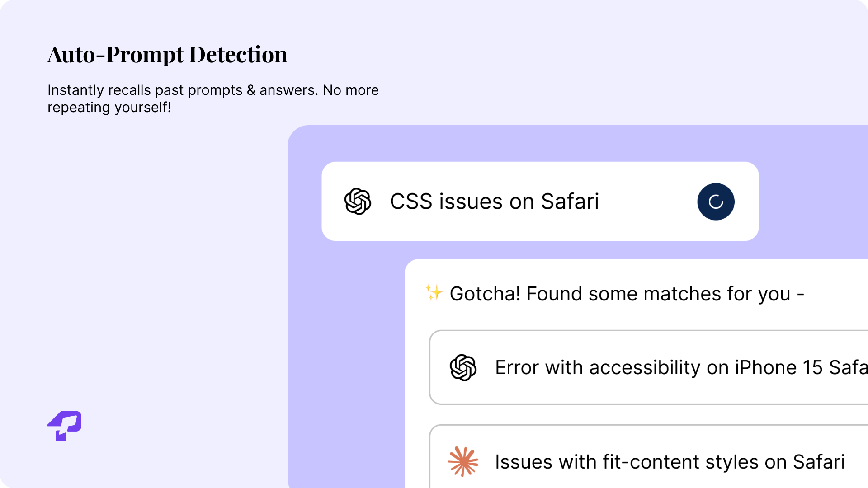Screen dimensions: 868x488
Task: Click the "Gotcha! Found some matches for you" message
Action: click(627, 294)
